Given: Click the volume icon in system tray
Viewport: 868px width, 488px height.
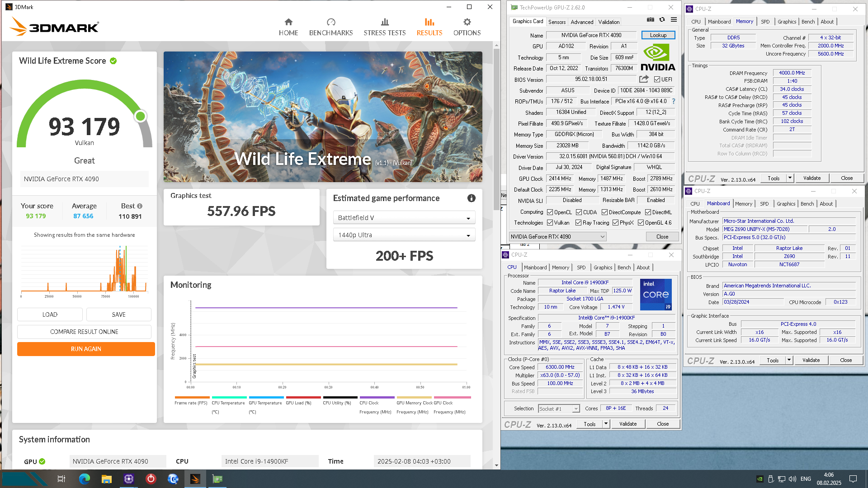Looking at the screenshot, I should click(792, 479).
